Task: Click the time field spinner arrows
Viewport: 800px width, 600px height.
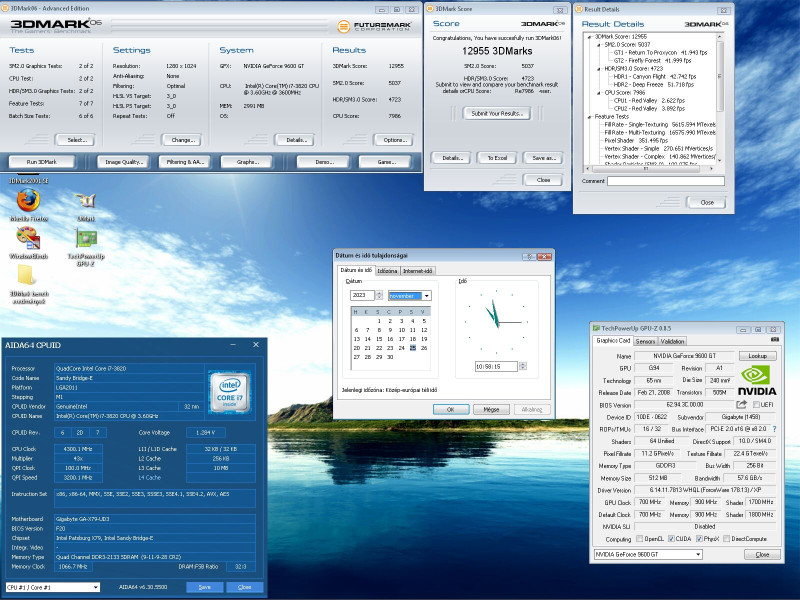Action: pos(522,366)
